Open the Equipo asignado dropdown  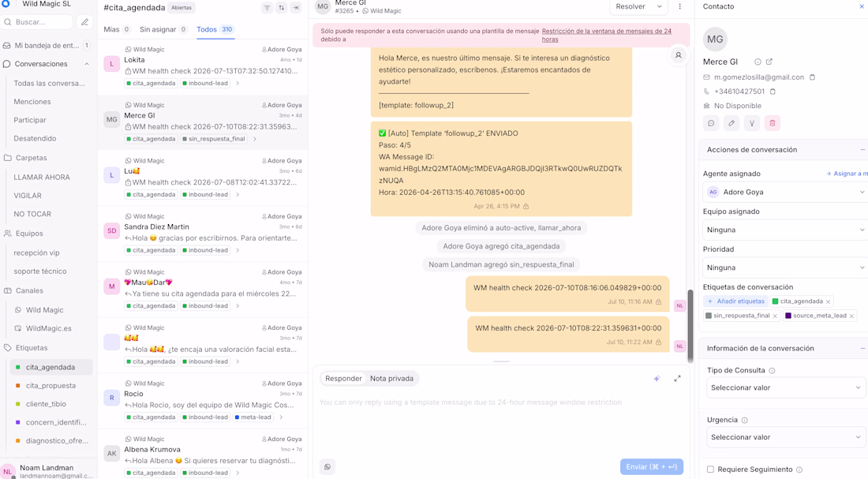(785, 230)
